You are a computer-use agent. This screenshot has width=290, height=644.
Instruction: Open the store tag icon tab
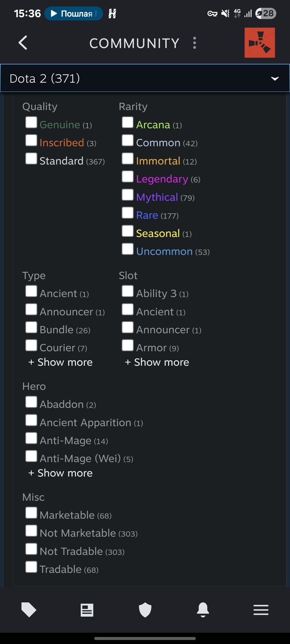tap(29, 610)
